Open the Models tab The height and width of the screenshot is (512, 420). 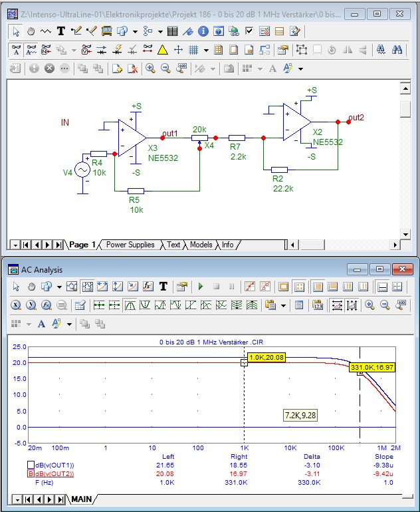[x=201, y=245]
